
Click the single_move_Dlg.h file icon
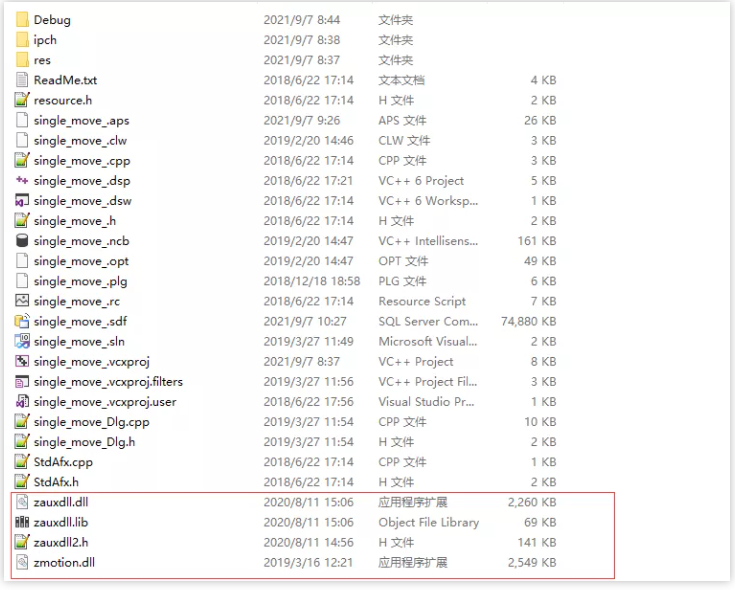[22, 442]
